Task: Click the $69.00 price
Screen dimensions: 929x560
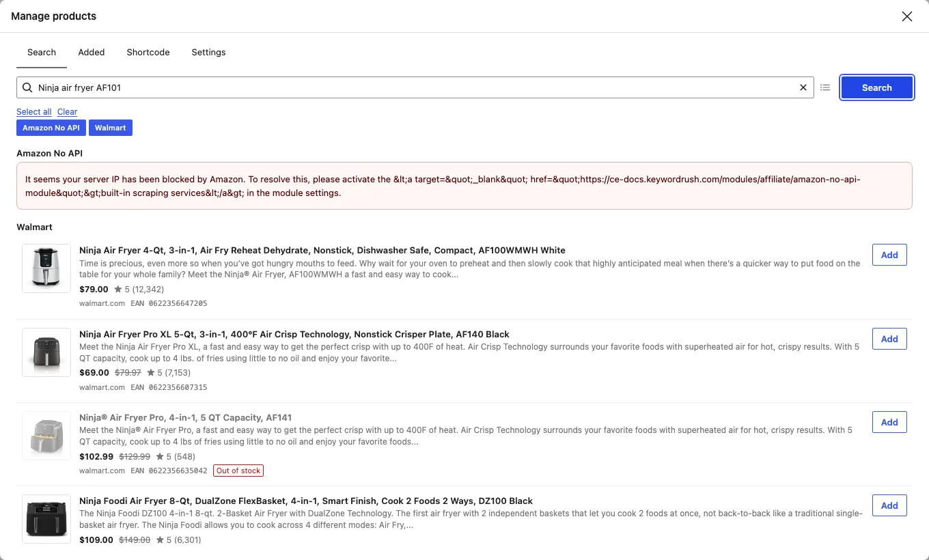Action: click(94, 372)
